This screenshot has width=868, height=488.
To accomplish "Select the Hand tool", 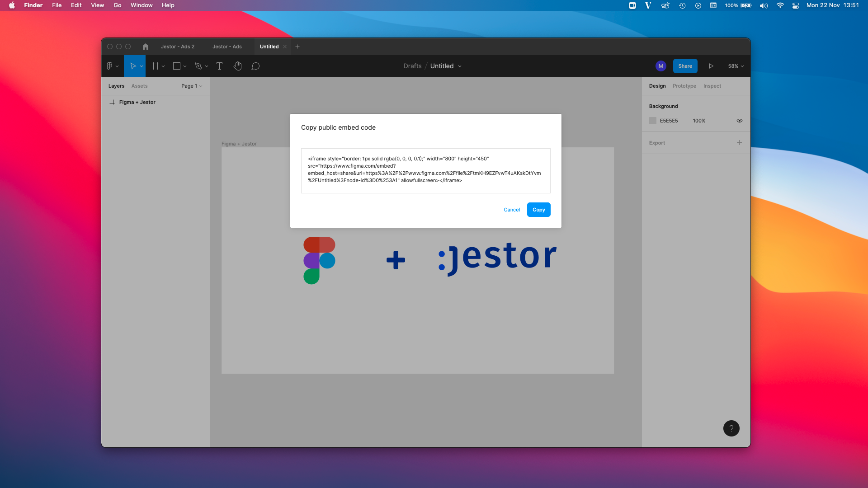I will point(238,66).
